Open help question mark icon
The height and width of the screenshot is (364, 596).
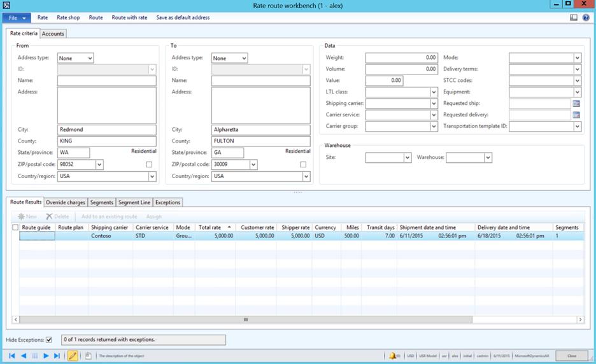pyautogui.click(x=586, y=17)
